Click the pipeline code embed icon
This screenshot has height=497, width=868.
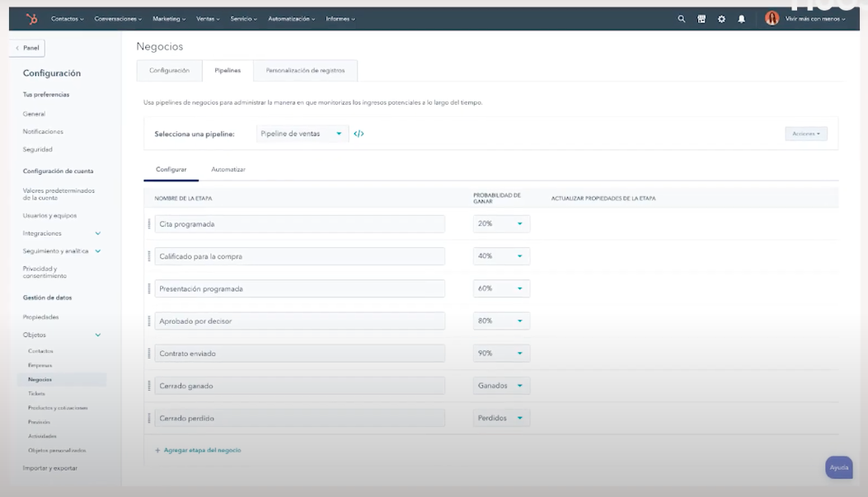pyautogui.click(x=359, y=134)
